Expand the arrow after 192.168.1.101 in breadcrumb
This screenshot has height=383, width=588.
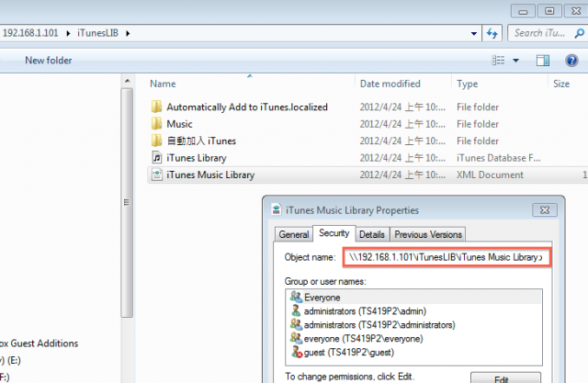pos(68,33)
